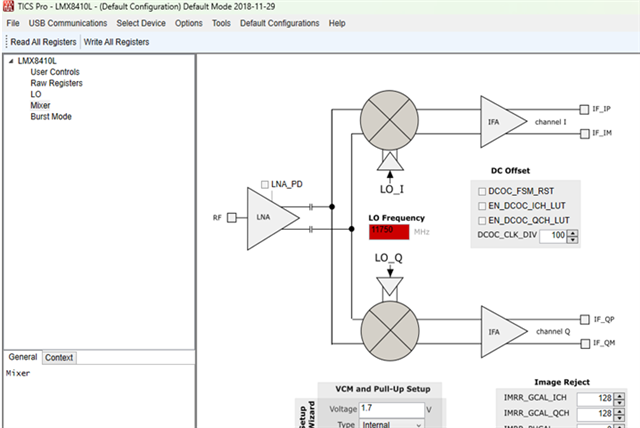Select User Controls in the tree

tap(55, 72)
